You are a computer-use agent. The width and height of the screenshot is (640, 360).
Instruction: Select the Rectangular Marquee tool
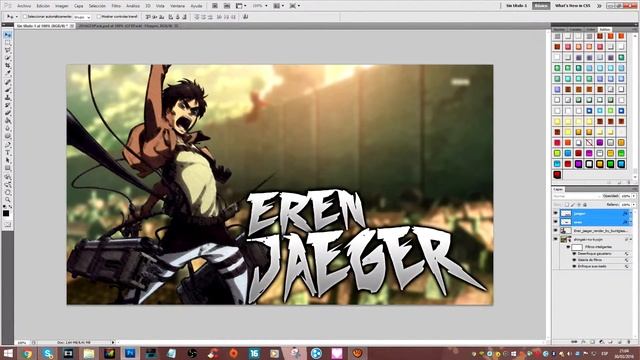pos(7,43)
